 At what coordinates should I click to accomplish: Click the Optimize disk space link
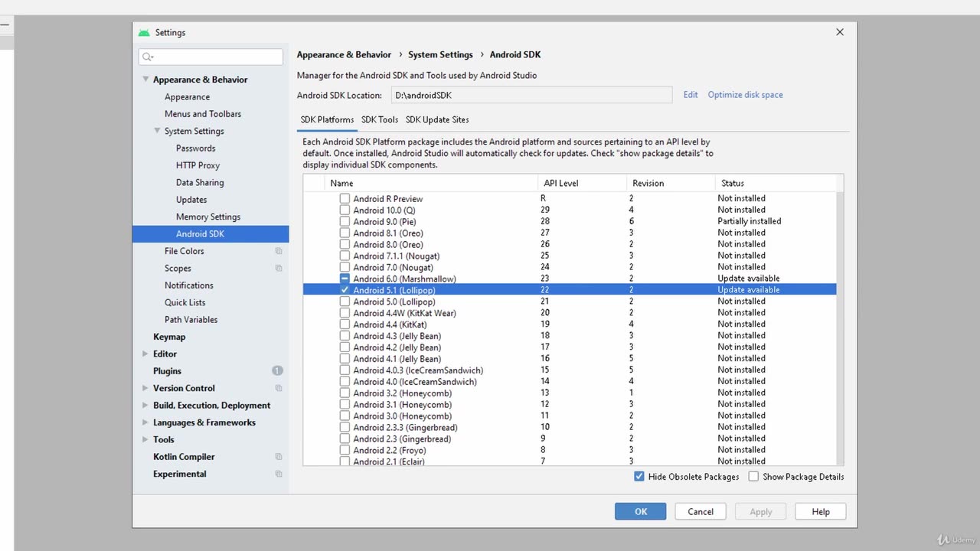point(745,95)
